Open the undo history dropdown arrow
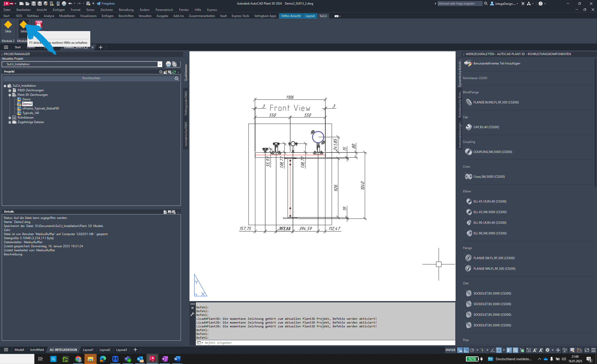Viewport: 597px width, 364px height. pyautogui.click(x=74, y=4)
